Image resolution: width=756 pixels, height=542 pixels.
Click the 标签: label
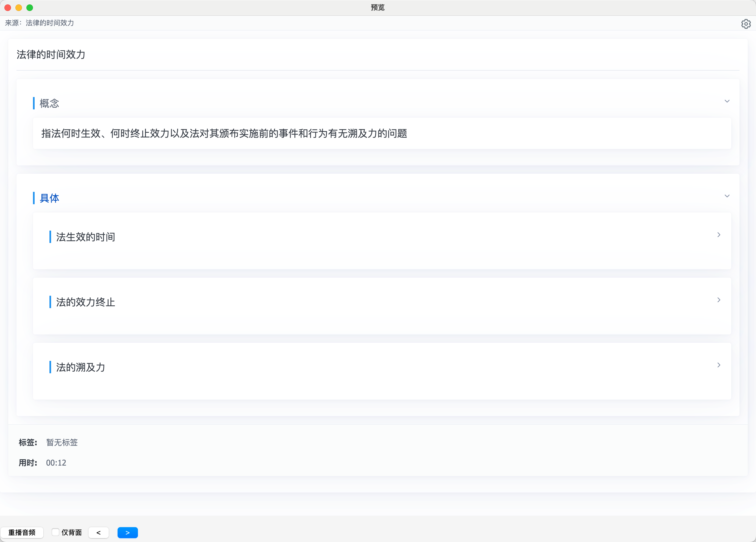(28, 442)
